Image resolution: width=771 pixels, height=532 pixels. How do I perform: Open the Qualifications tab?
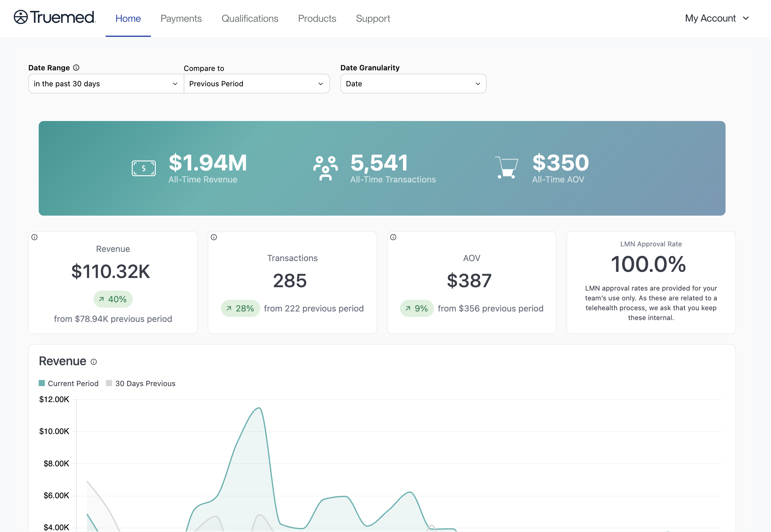point(250,18)
